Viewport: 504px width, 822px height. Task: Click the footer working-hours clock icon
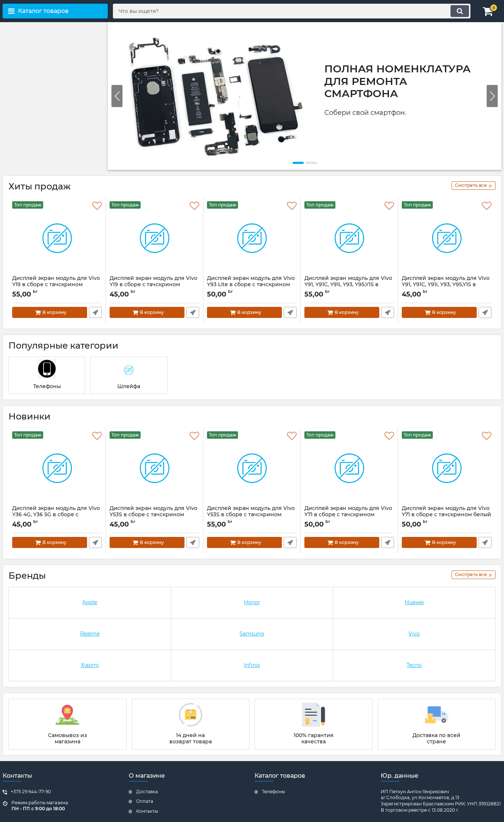(5, 804)
